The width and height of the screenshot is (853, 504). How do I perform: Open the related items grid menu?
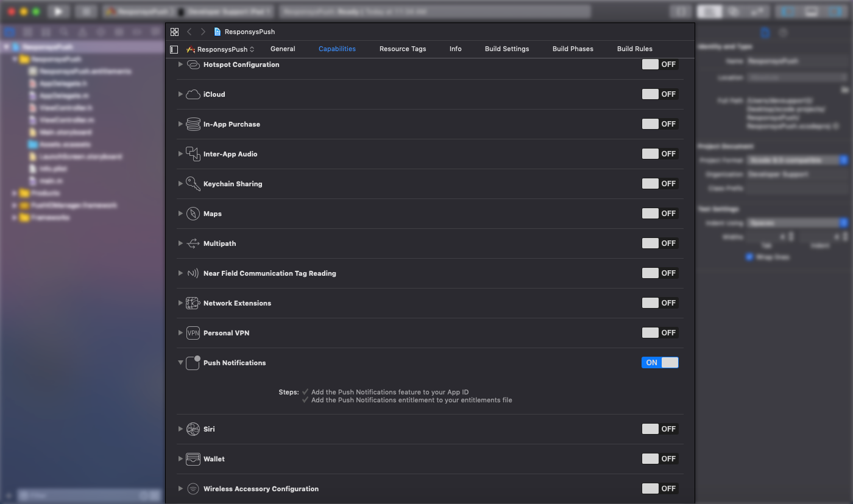pyautogui.click(x=175, y=32)
